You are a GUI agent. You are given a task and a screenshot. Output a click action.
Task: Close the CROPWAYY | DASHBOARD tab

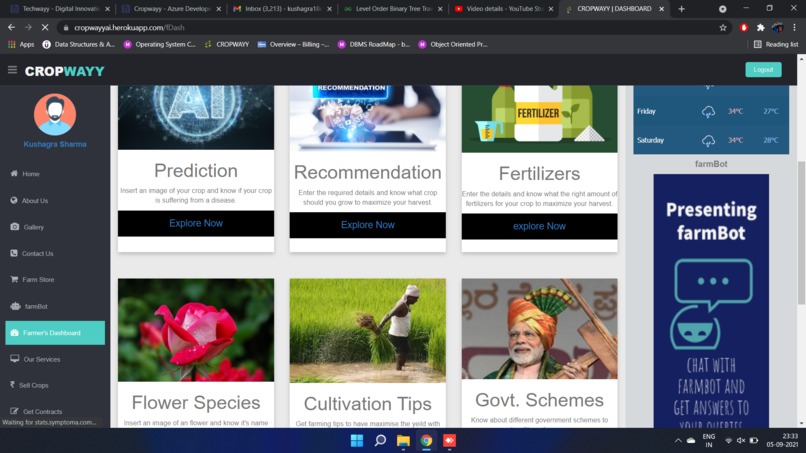(x=662, y=9)
